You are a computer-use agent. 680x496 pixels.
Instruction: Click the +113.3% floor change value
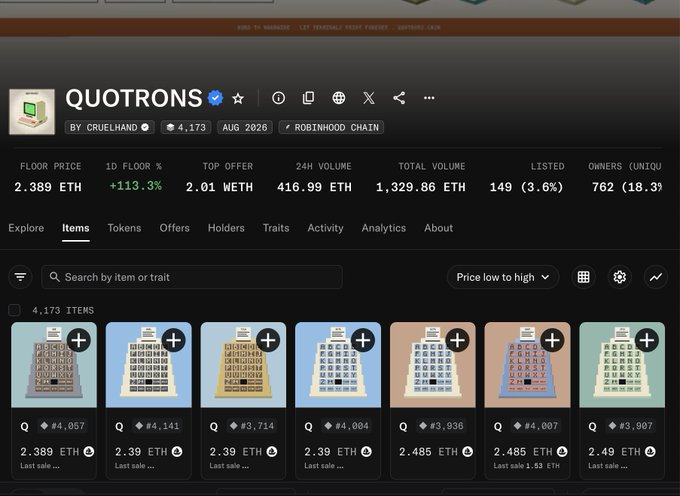135,186
